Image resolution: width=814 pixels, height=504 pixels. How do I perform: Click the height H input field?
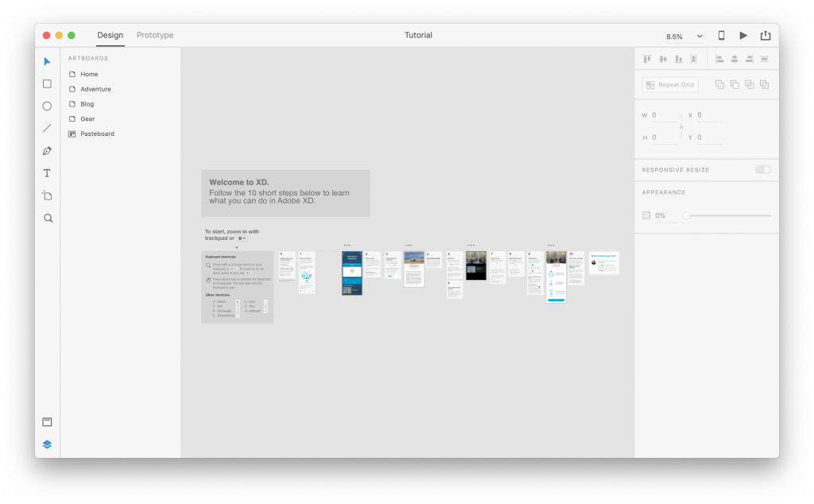point(665,138)
